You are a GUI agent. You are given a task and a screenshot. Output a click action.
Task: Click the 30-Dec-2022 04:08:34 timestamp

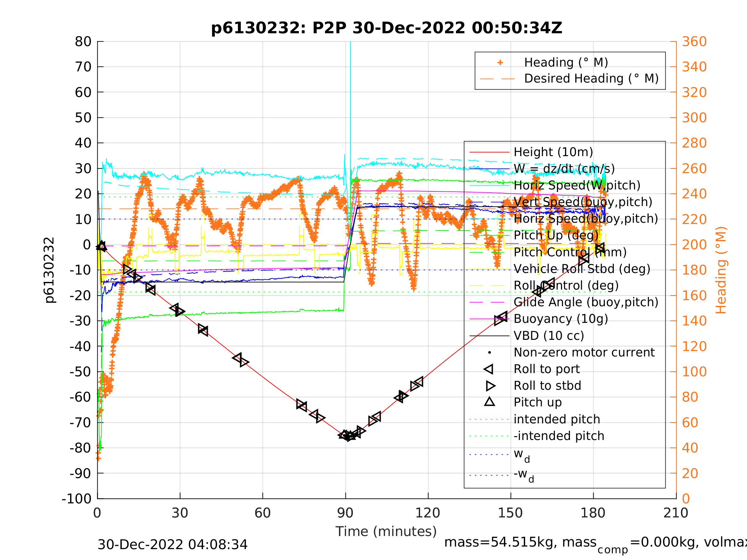[172, 544]
